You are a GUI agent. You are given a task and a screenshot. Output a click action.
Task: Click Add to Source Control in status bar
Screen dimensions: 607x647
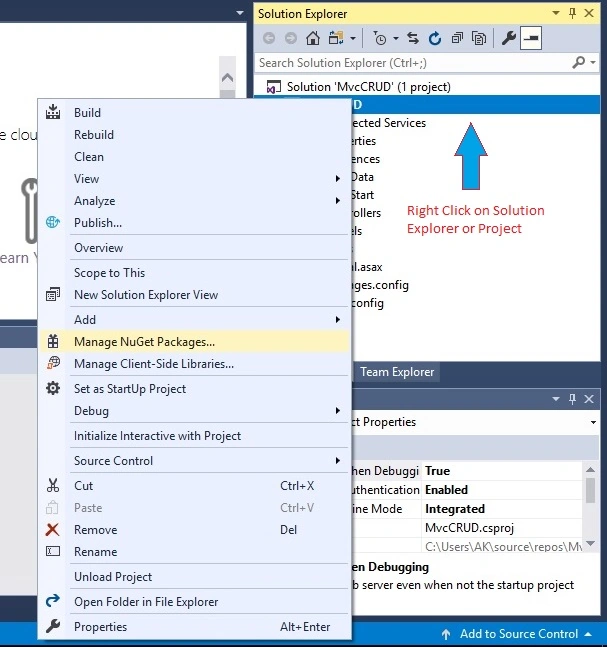click(x=519, y=634)
